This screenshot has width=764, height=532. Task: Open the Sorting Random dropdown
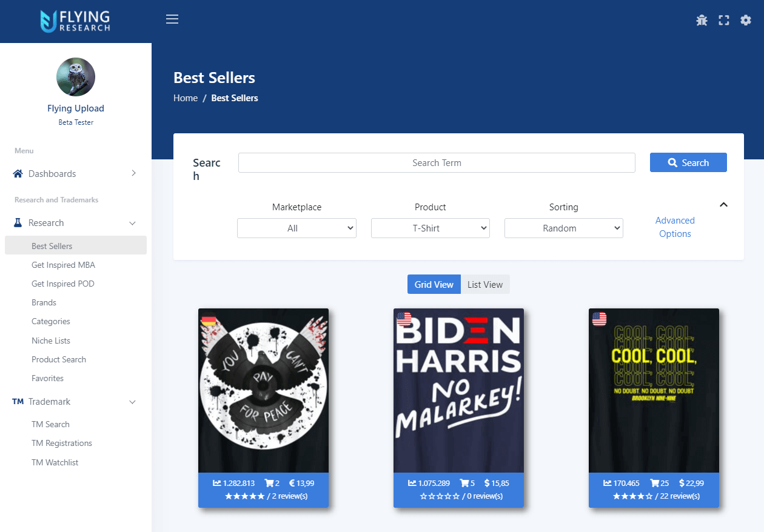click(564, 228)
